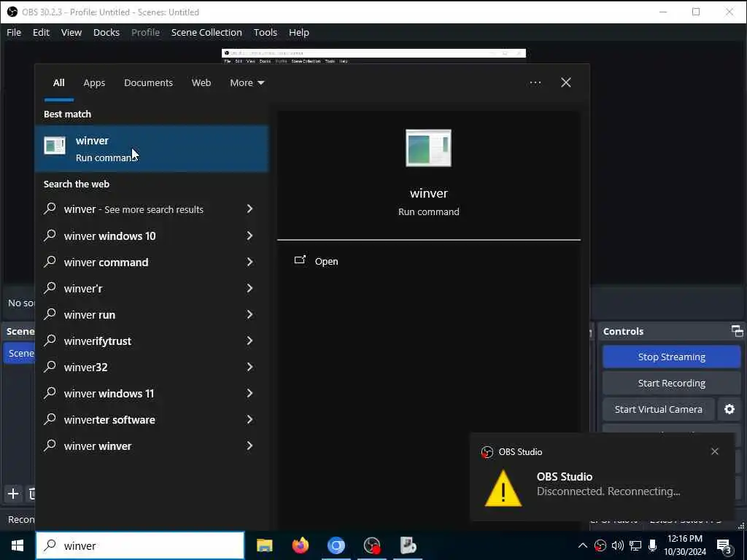Open the OBS Help menu
Screen dimensions: 747x560
[x=298, y=32]
